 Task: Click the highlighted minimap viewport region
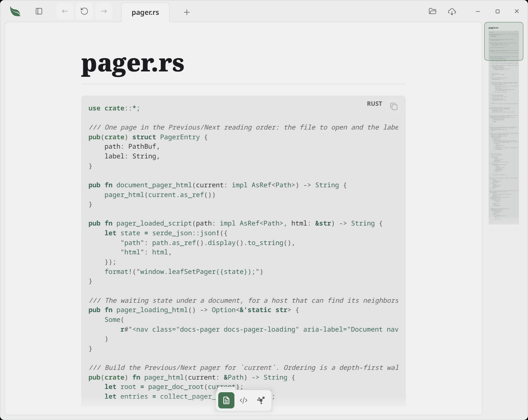pos(503,41)
